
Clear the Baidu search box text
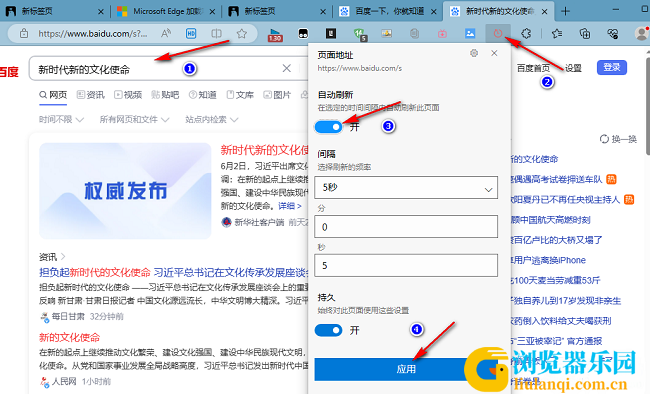(x=286, y=68)
